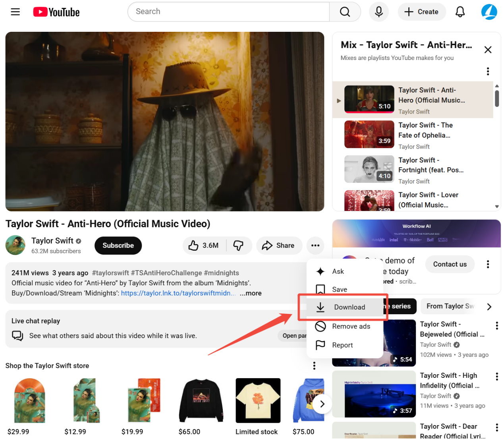The image size is (504, 441).
Task: Select Download in the menu
Action: [x=345, y=307]
